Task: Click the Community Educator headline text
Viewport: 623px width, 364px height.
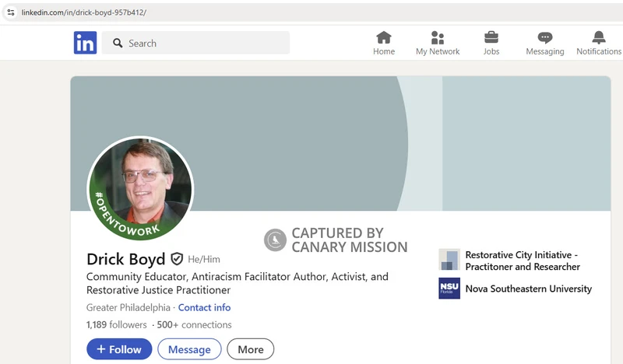Action: [x=238, y=283]
